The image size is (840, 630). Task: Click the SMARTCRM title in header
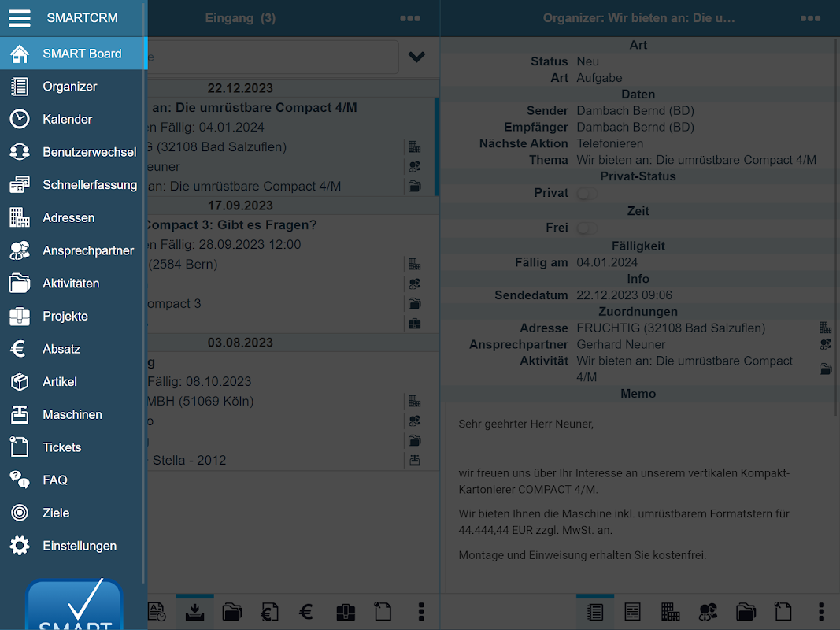(x=82, y=17)
